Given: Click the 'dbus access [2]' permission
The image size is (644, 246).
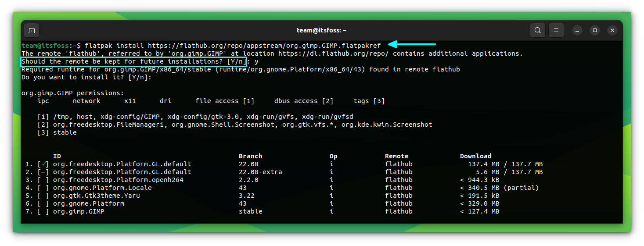Looking at the screenshot, I should [304, 101].
